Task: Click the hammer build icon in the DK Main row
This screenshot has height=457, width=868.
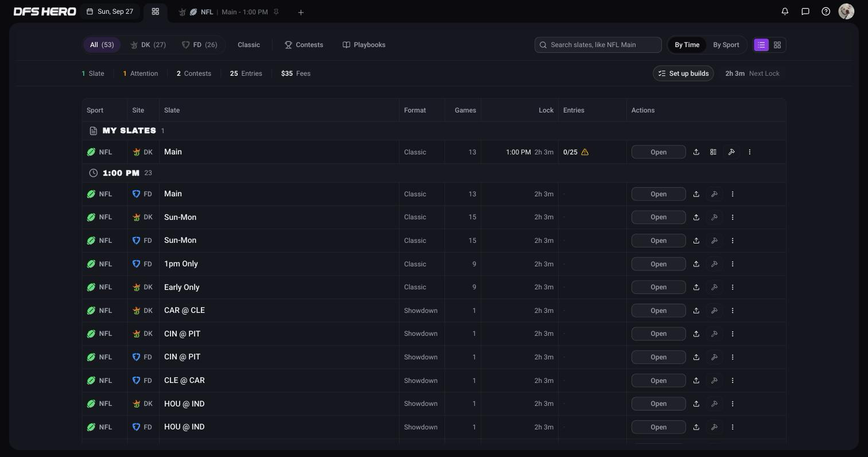Action: 731,152
